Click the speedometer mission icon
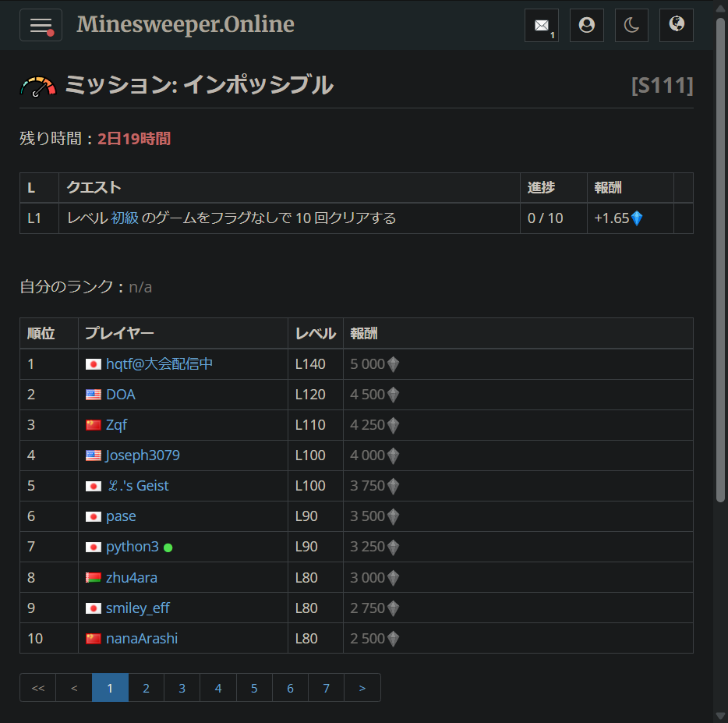The height and width of the screenshot is (723, 728). pyautogui.click(x=38, y=87)
